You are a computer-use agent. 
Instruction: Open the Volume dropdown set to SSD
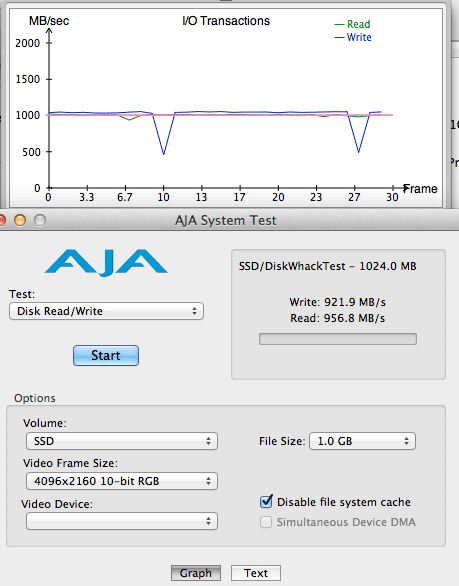122,441
